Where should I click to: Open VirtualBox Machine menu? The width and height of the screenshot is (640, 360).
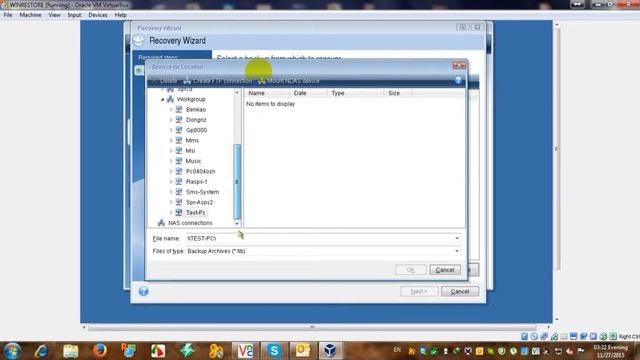click(31, 15)
